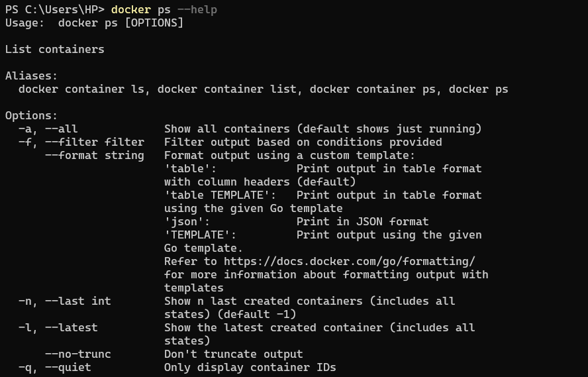Click the "--no-trunc" option flag

coord(77,354)
